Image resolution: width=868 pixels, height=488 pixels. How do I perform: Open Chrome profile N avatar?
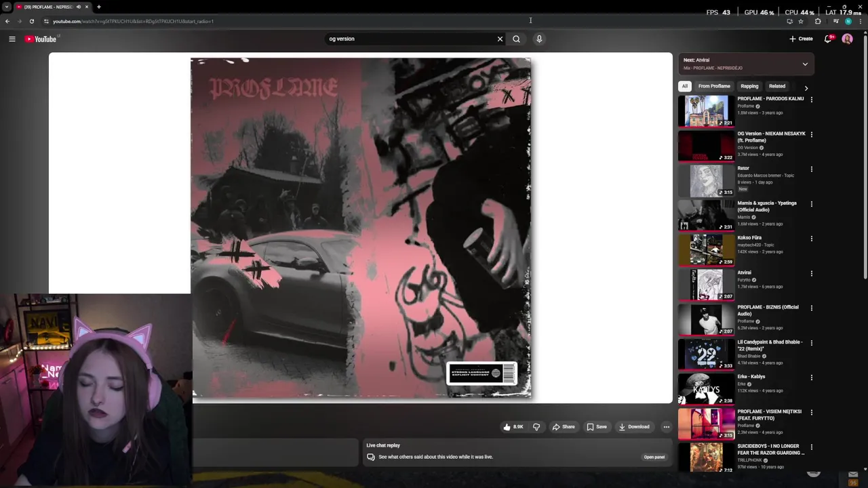click(x=848, y=21)
